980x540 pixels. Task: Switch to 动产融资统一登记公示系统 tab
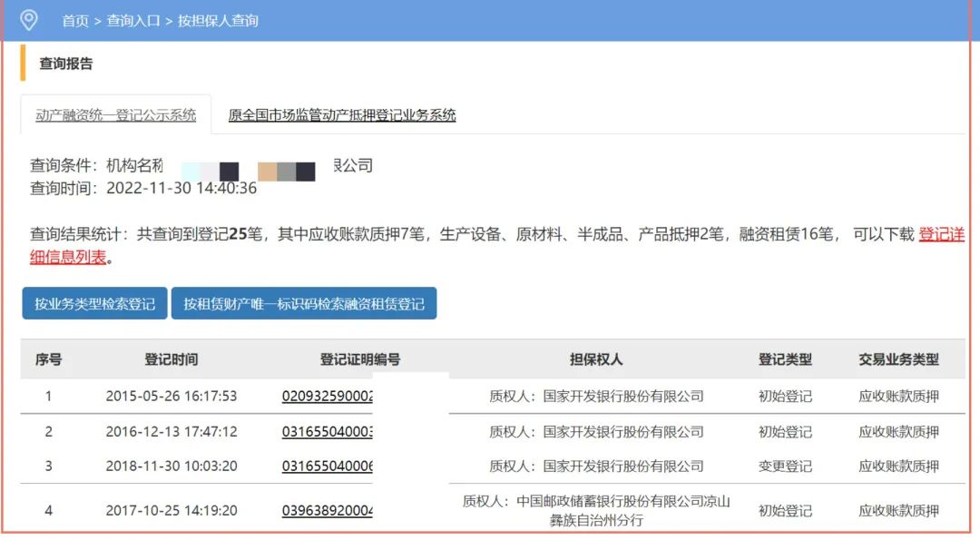point(115,115)
